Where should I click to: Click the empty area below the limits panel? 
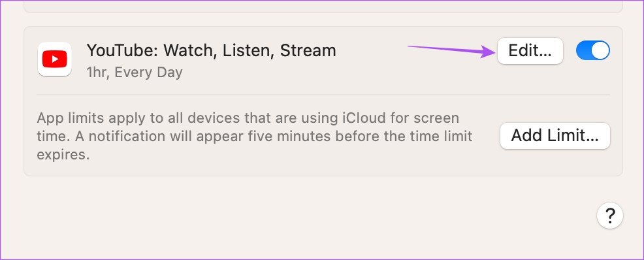point(287,218)
